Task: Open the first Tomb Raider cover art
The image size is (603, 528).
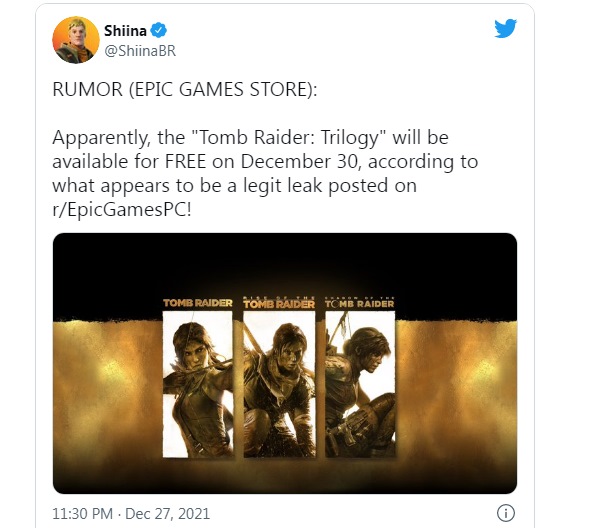Action: (x=198, y=384)
